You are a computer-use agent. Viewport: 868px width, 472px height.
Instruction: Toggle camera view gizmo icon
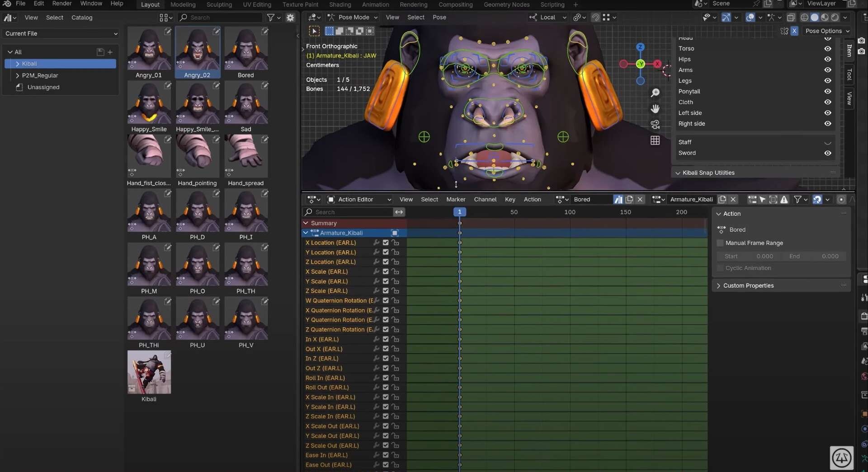(x=655, y=125)
